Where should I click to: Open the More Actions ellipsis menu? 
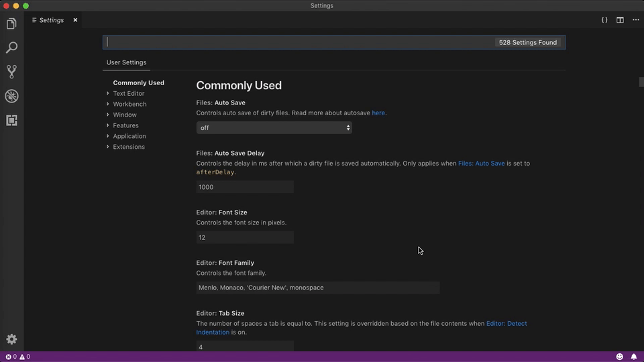[x=636, y=19]
